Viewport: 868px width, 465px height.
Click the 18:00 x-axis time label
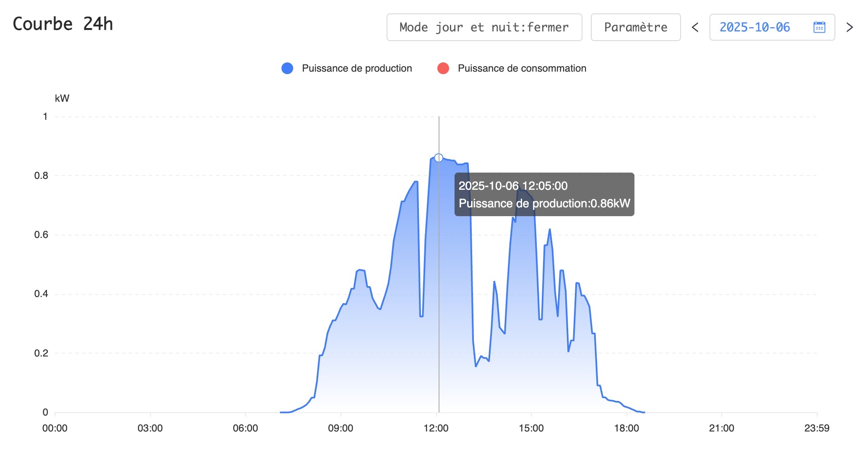[626, 428]
